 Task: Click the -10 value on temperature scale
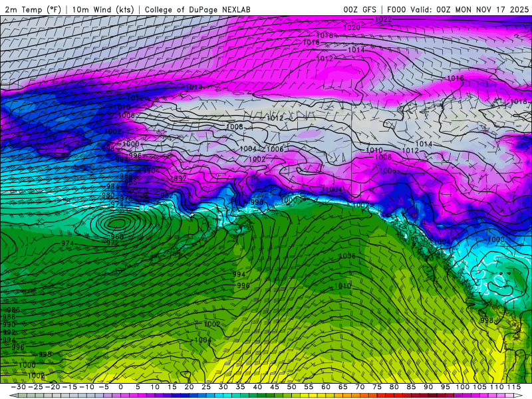86,387
